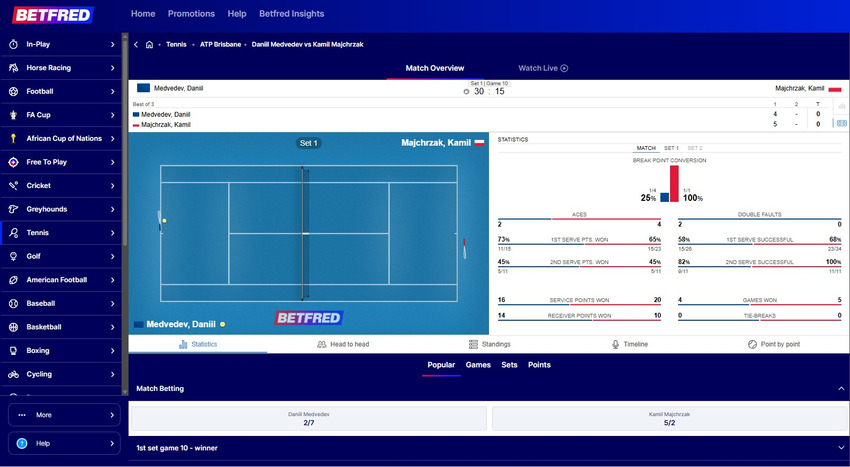This screenshot has height=467, width=850.
Task: Click the Horse Racing sidebar icon
Action: click(14, 68)
